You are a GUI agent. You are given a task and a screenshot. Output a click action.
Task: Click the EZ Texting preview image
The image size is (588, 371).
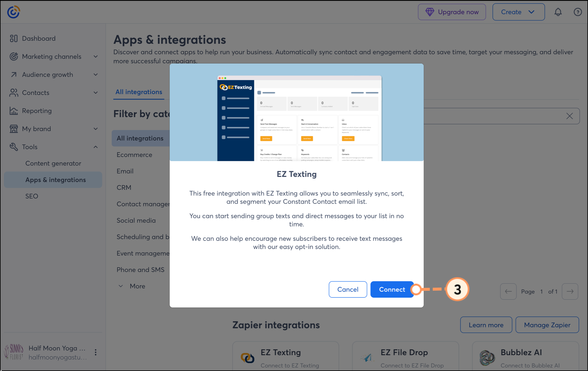click(297, 112)
